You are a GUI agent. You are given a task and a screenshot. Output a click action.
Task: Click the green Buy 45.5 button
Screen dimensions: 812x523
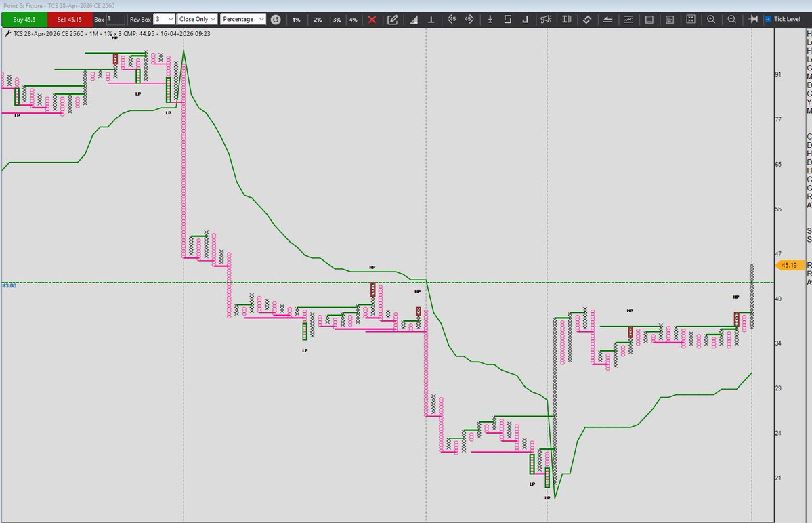coord(24,19)
